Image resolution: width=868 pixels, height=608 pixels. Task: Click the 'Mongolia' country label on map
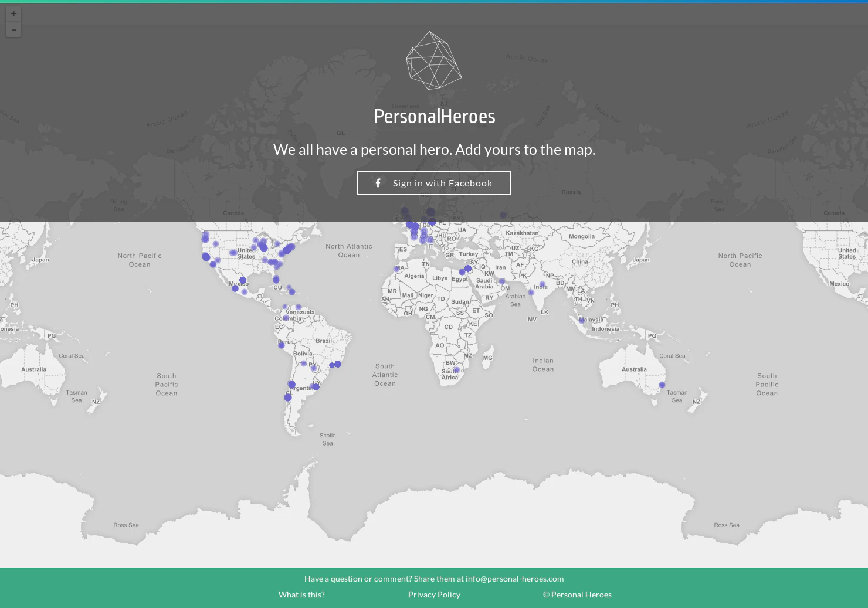tap(582, 236)
